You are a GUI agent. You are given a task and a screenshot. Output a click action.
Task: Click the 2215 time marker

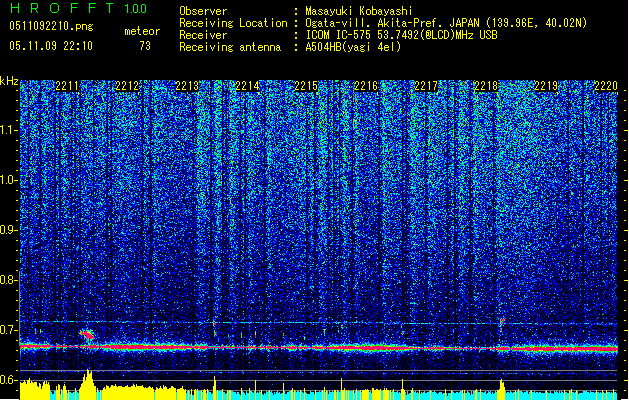(x=306, y=86)
